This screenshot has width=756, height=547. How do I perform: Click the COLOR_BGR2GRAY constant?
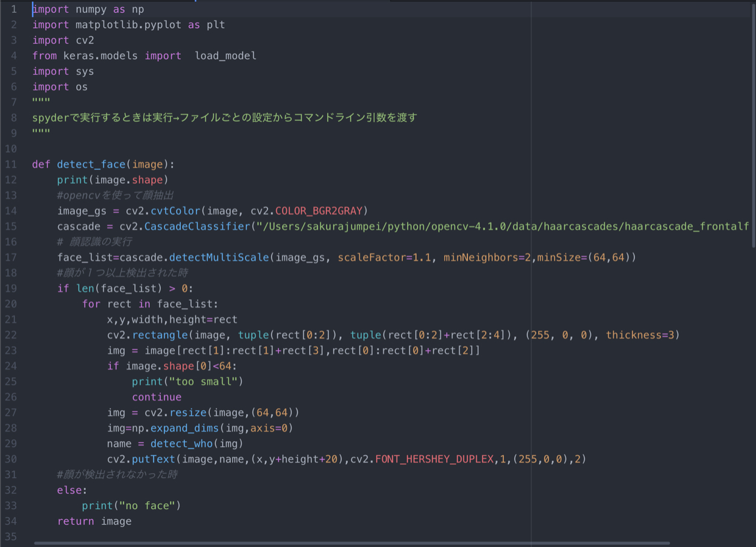point(319,210)
